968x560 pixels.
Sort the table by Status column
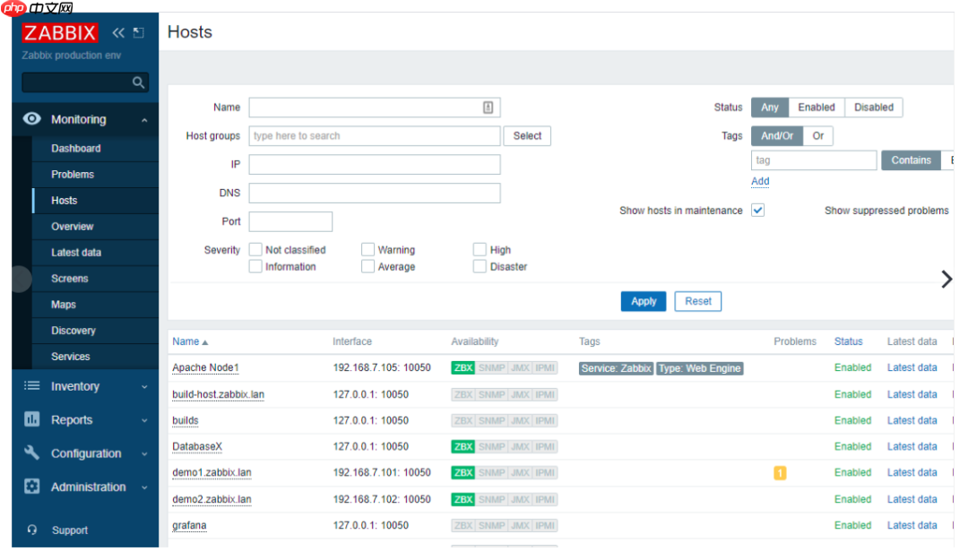[848, 341]
